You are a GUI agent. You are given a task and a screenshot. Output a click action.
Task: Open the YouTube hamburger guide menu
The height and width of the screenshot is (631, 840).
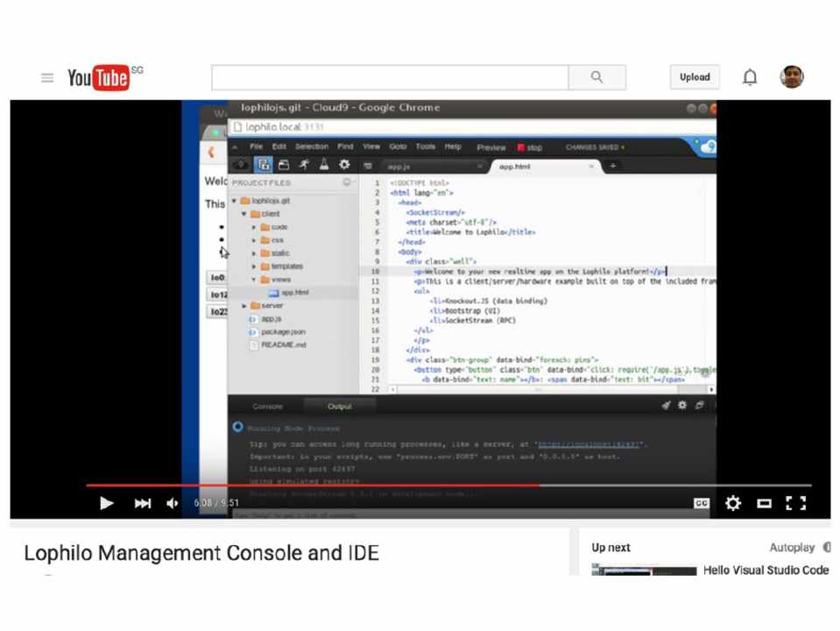tap(47, 78)
